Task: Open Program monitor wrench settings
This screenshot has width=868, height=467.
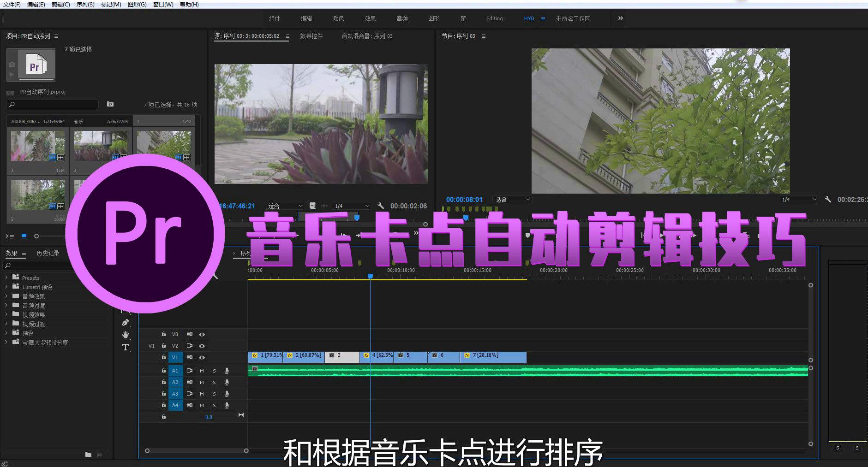Action: click(828, 199)
